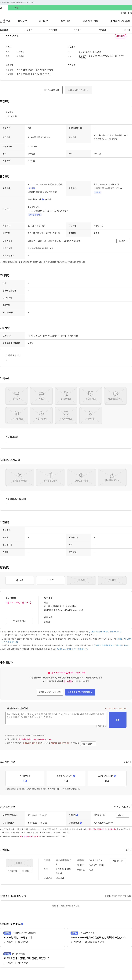Click the blue 전송 submit button
The image size is (132, 980).
pyautogui.click(x=118, y=720)
